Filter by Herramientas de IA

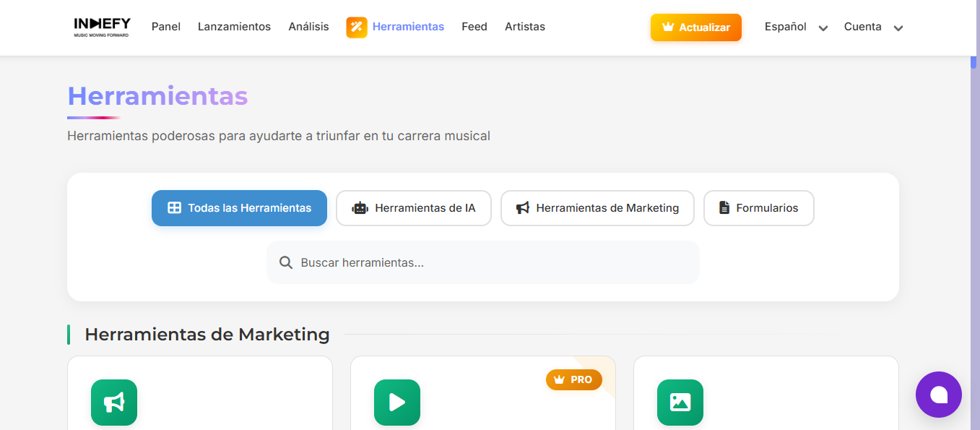(414, 208)
